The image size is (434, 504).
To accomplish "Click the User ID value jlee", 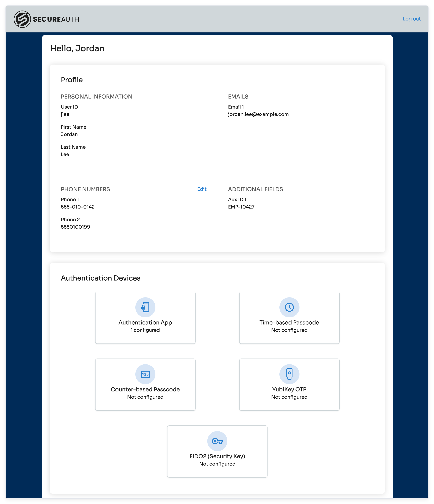I will pos(65,114).
